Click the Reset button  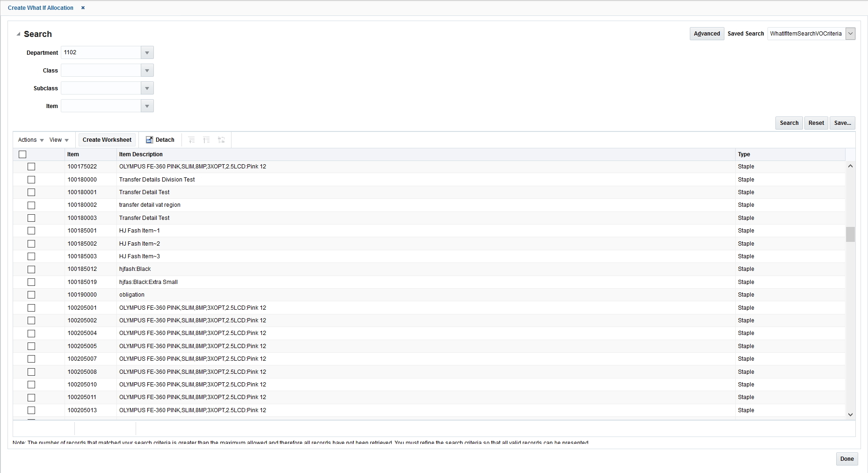pos(816,123)
